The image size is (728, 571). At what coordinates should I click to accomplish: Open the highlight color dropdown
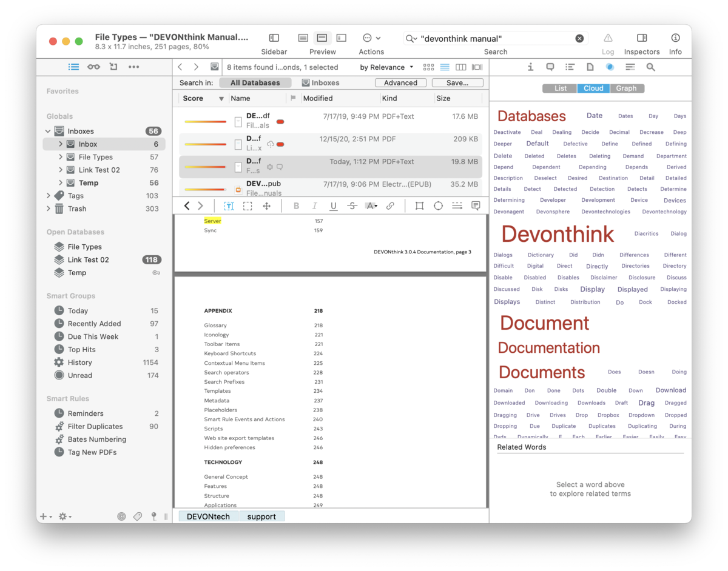click(x=371, y=206)
